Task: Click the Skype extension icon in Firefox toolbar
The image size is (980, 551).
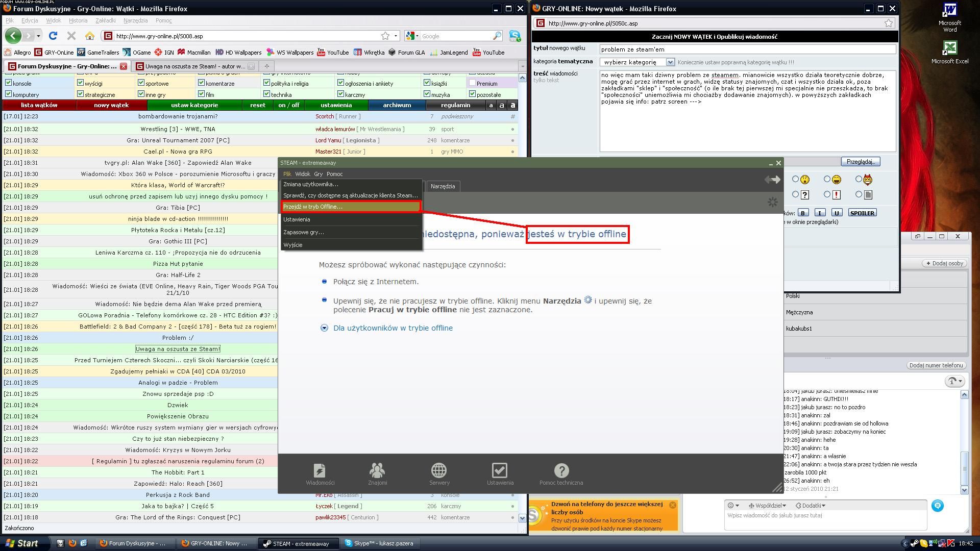Action: (x=514, y=36)
